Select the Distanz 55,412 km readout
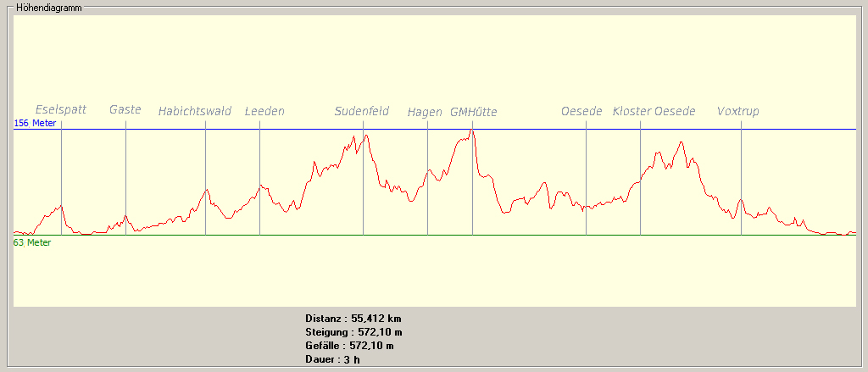This screenshot has height=372, width=868. pos(353,319)
